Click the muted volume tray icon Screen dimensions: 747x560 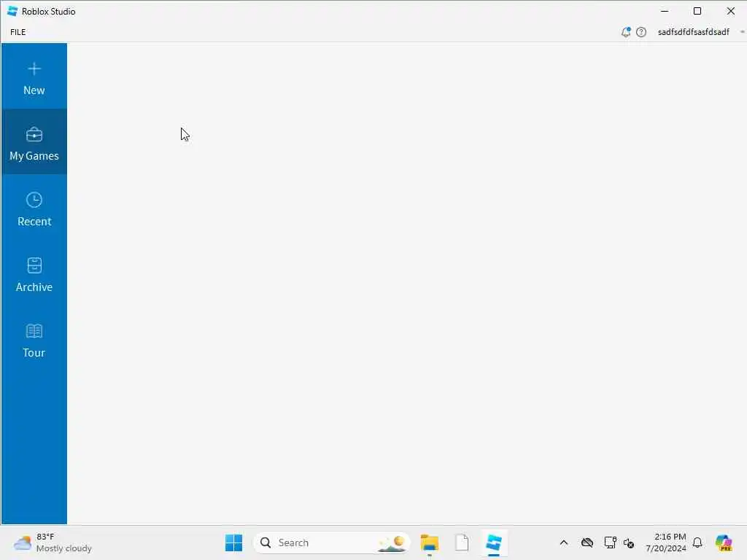point(629,542)
